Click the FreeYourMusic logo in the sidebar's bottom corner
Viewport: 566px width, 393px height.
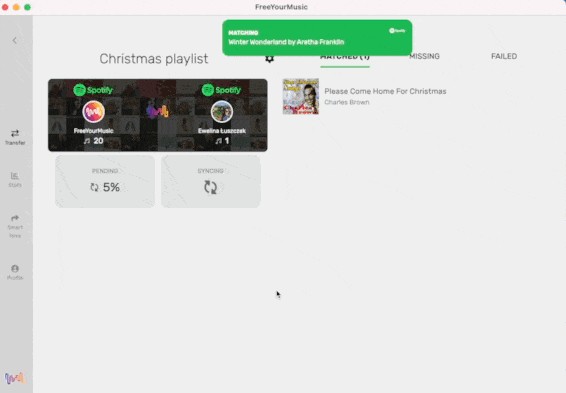click(x=15, y=378)
